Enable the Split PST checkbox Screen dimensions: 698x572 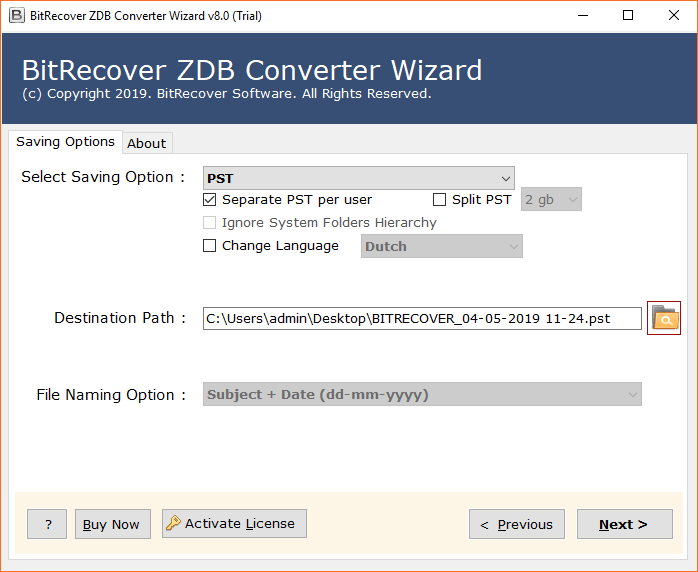tap(439, 199)
